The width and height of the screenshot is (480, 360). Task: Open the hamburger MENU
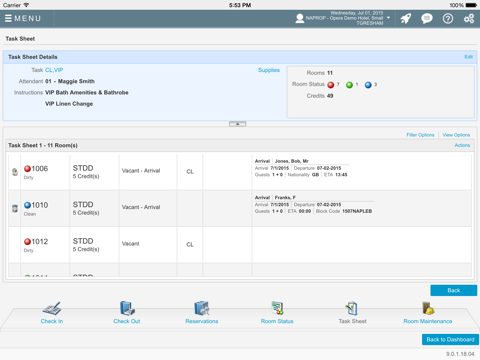23,18
